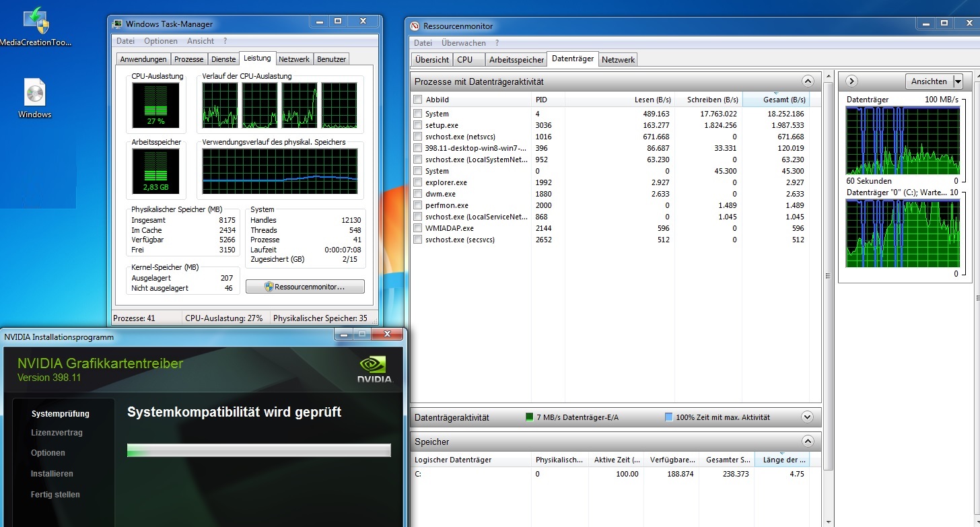Select the System PID 0 process row

coord(610,171)
